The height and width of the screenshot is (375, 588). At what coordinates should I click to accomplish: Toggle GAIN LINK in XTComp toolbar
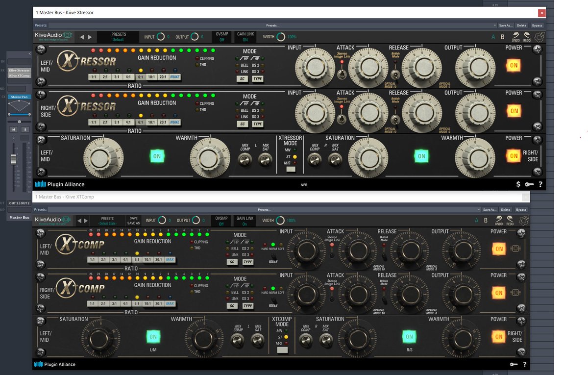pyautogui.click(x=245, y=221)
